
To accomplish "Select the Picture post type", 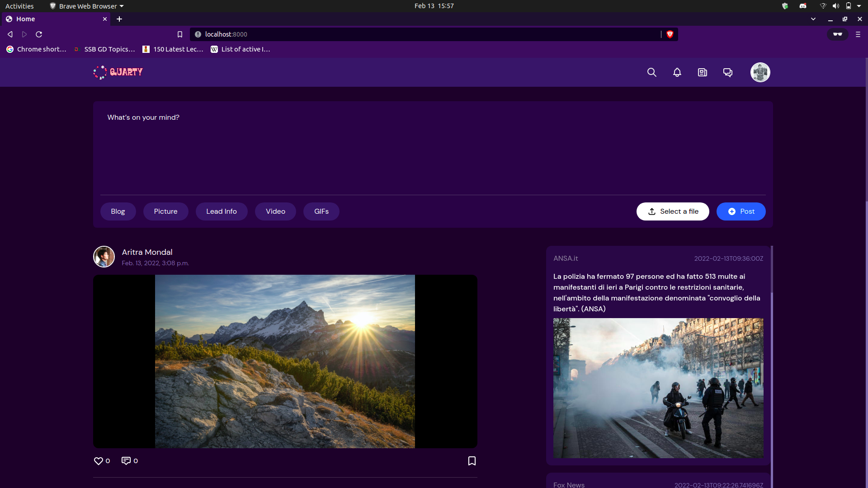I will [165, 211].
